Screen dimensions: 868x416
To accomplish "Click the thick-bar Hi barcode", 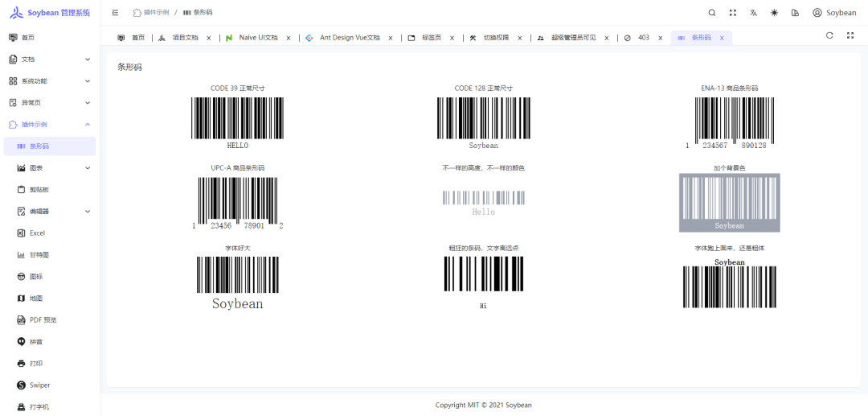I will 483,283.
